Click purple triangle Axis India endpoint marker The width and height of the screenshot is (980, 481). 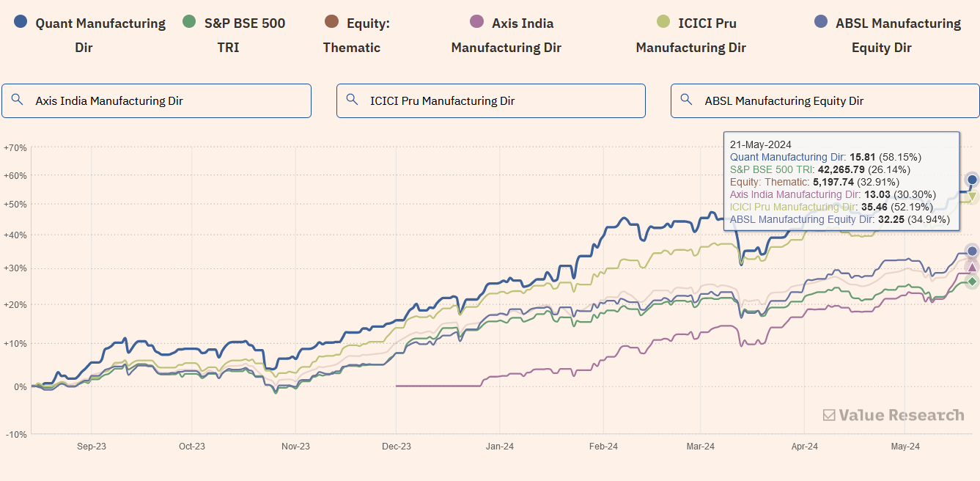pyautogui.click(x=972, y=268)
